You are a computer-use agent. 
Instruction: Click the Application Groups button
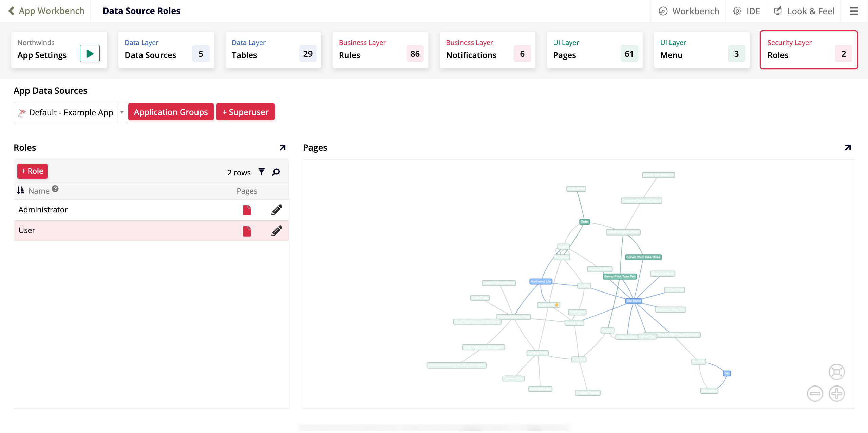[x=171, y=112]
